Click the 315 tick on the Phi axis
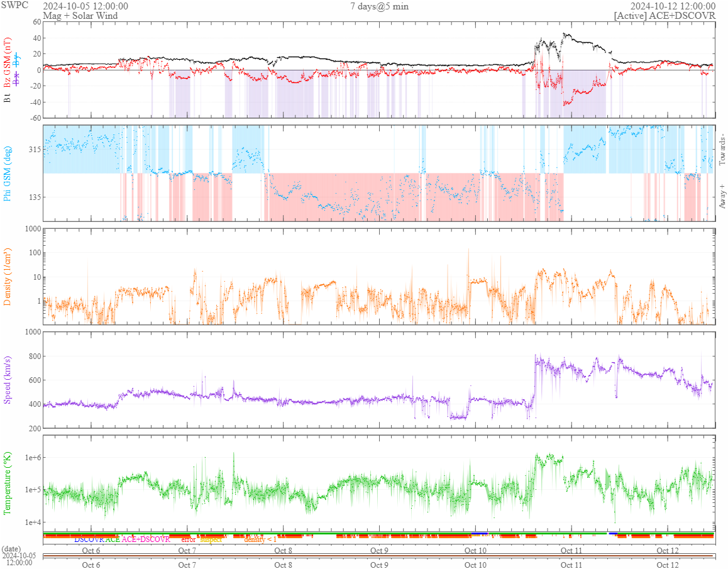The image size is (728, 569). [35, 149]
